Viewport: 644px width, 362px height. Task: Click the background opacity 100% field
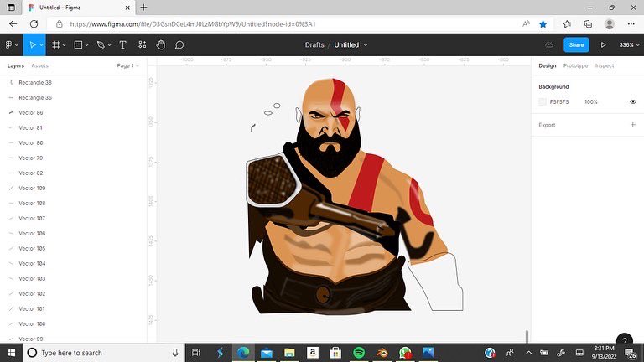pos(590,101)
